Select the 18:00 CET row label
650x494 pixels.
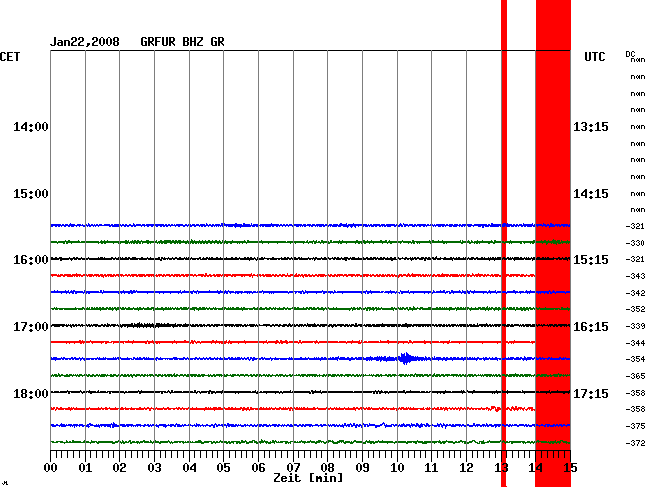point(31,393)
